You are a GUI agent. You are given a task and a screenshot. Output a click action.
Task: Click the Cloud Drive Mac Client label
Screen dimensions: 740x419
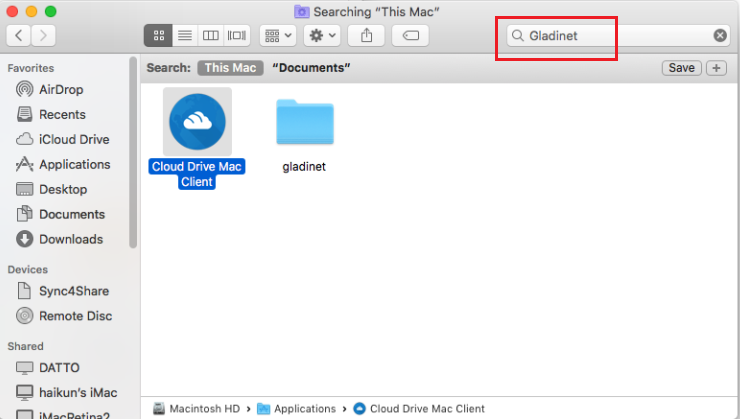(197, 174)
